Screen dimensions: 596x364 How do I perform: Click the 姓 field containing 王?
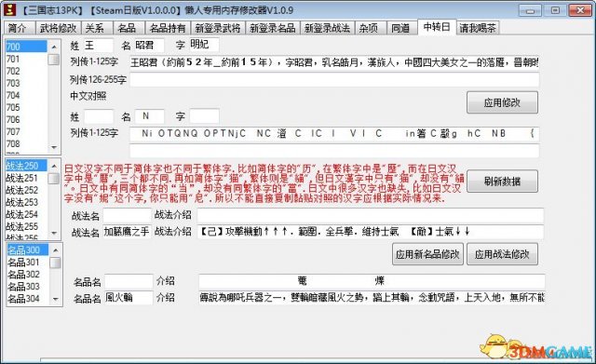click(98, 46)
